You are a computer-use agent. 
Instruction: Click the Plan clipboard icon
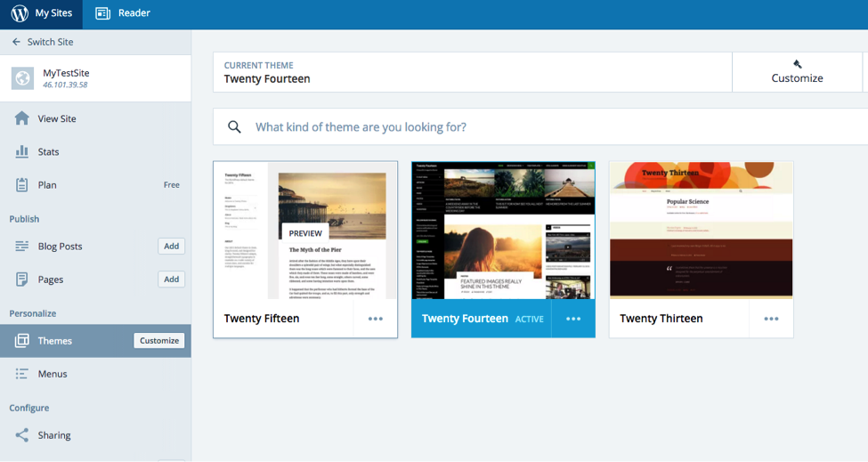[21, 185]
